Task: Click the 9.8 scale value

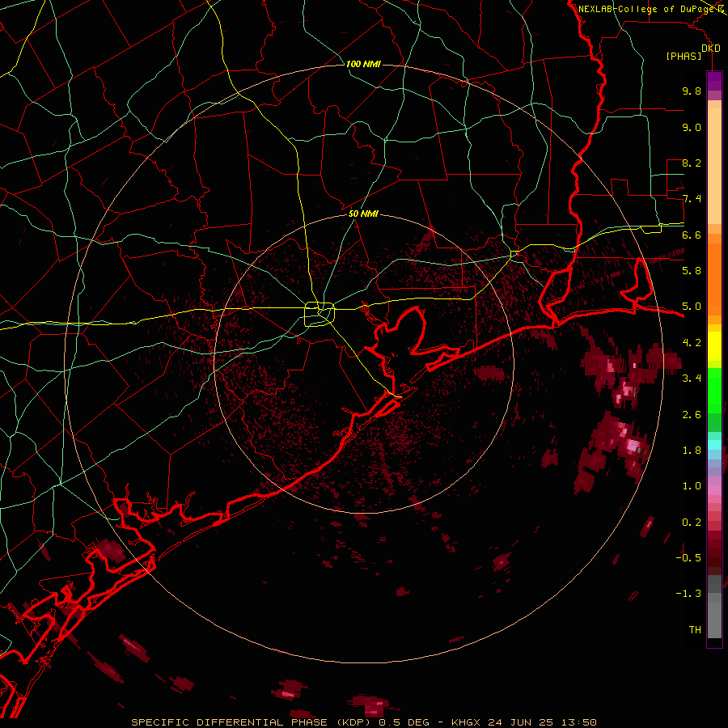Action: 692,91
